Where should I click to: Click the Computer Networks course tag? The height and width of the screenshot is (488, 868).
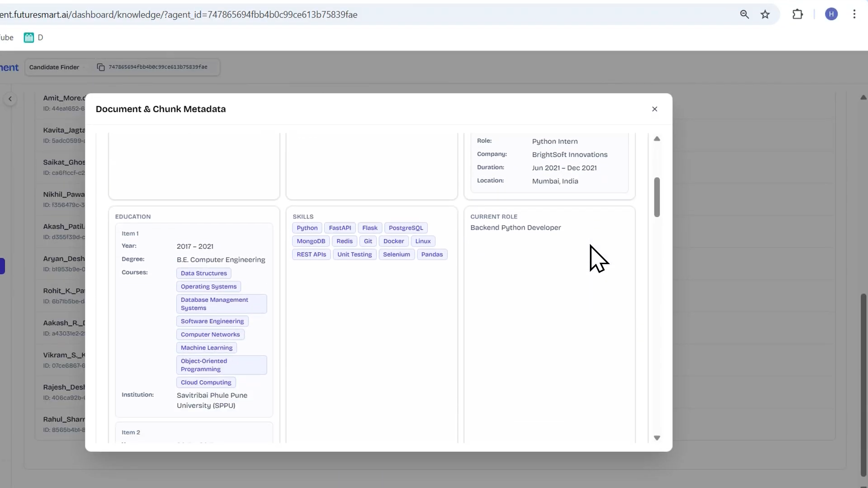[x=210, y=335]
